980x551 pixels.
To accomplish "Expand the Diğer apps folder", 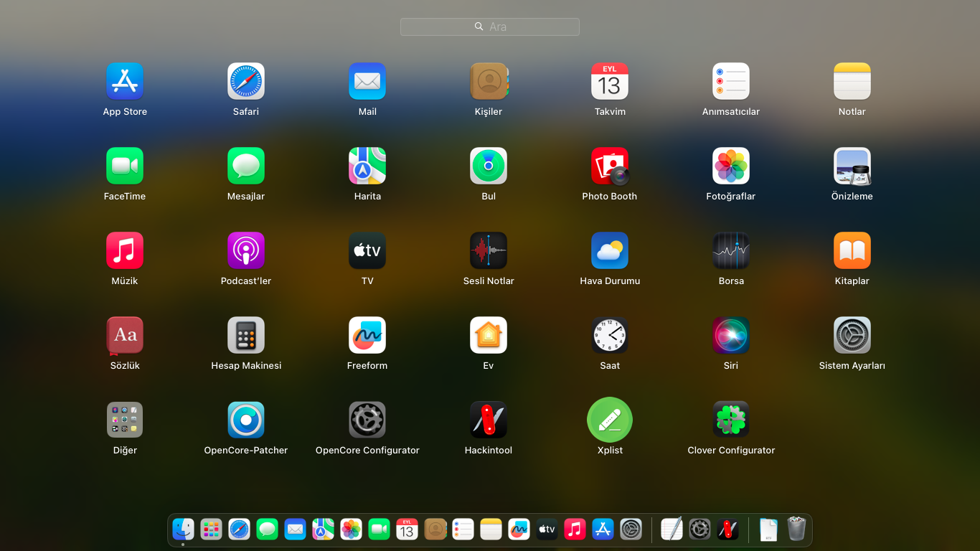I will coord(125,420).
